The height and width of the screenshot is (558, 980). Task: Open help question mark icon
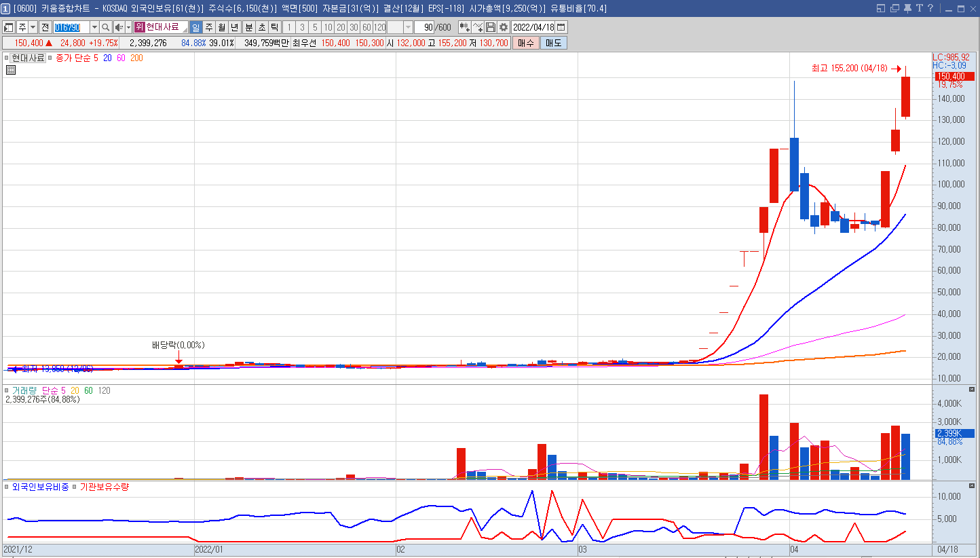930,8
